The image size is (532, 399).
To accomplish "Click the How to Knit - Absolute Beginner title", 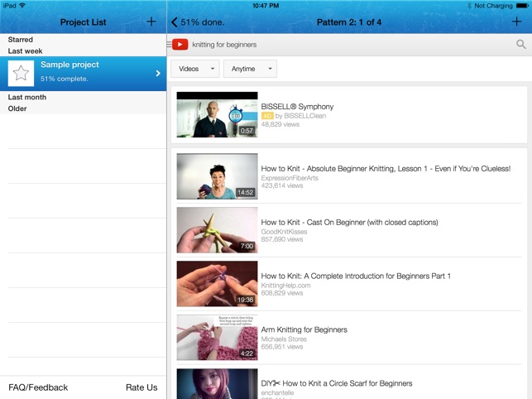I will click(x=386, y=168).
